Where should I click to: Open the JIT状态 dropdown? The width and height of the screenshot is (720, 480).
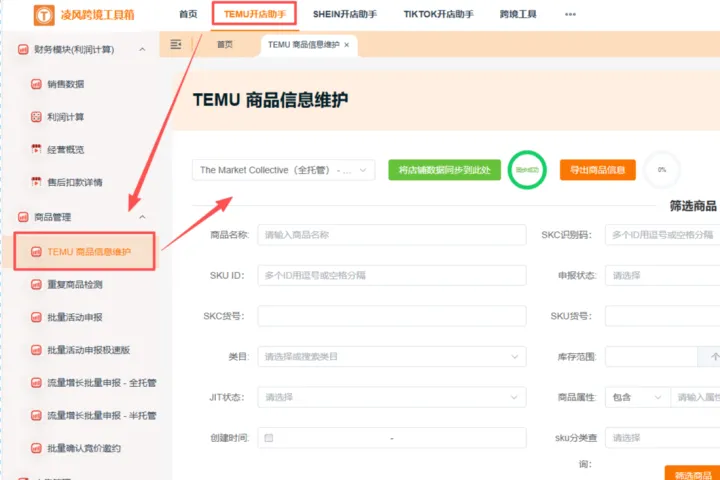coord(392,397)
